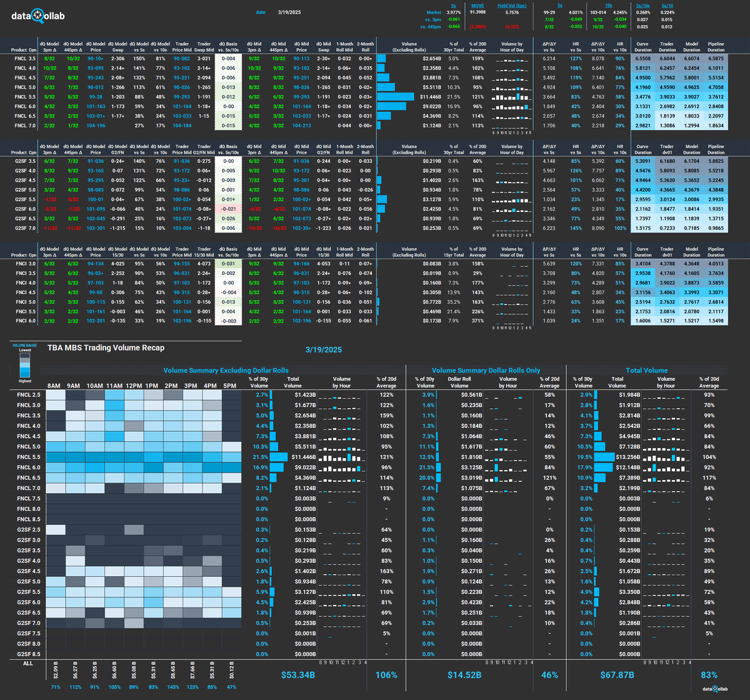The height and width of the screenshot is (700, 750).
Task: Click the 46% dollar roll average total
Action: (550, 675)
